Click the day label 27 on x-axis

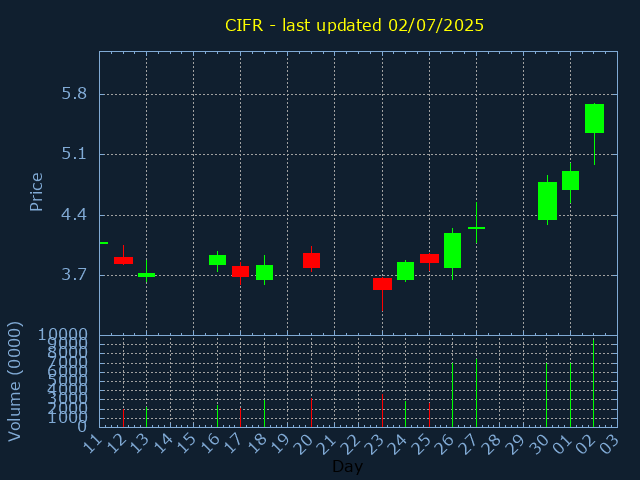click(469, 444)
